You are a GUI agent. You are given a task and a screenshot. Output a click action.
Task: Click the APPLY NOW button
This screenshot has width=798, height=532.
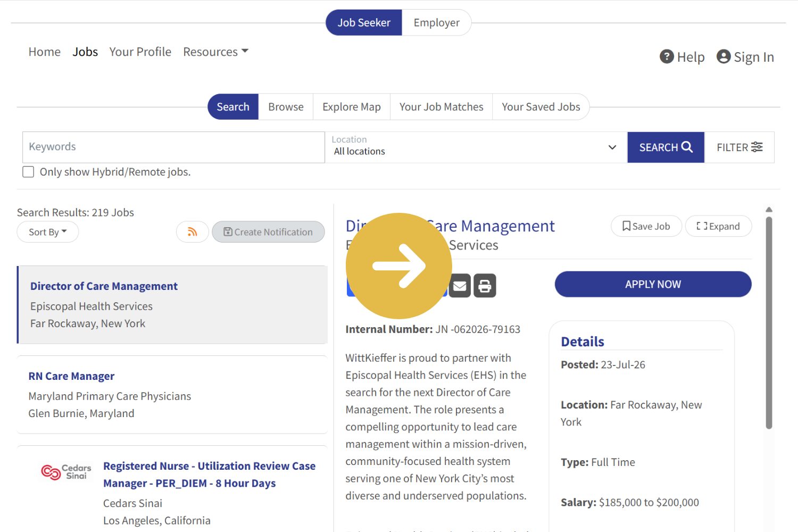click(x=653, y=284)
